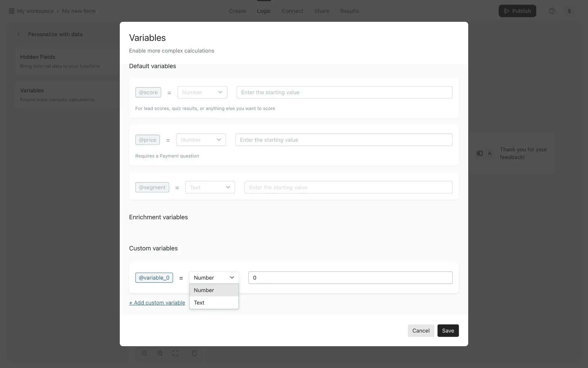The height and width of the screenshot is (368, 588).
Task: Click the zoom out magnifier icon
Action: click(144, 353)
